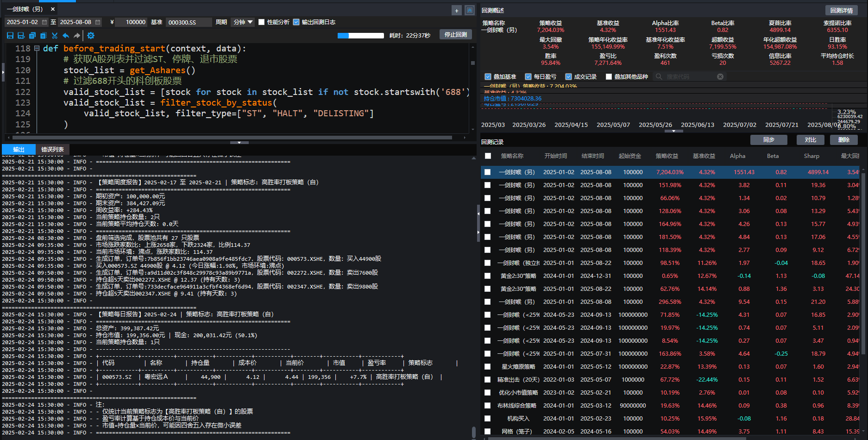Image resolution: width=868 pixels, height=440 pixels.
Task: Clear the stock code search box
Action: click(720, 77)
